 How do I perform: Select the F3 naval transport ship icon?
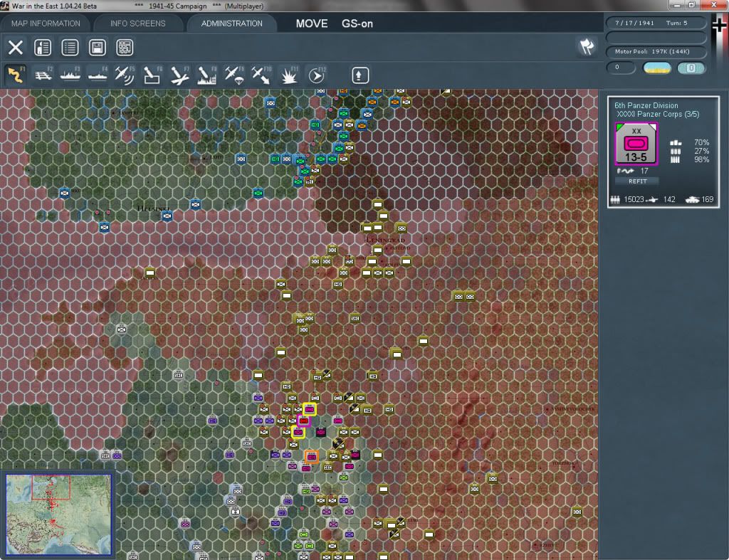click(70, 75)
